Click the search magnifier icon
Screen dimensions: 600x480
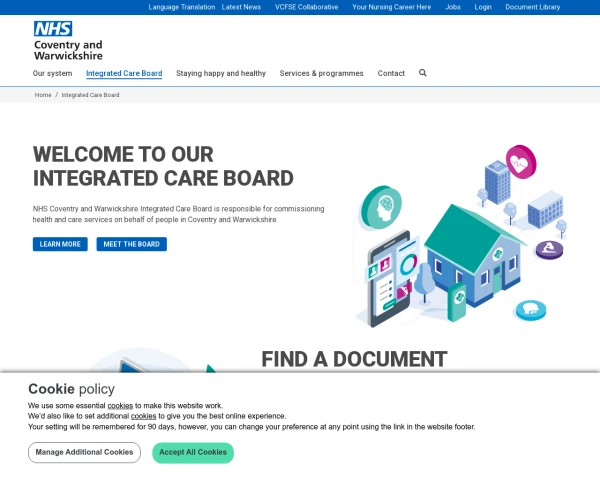(x=422, y=73)
